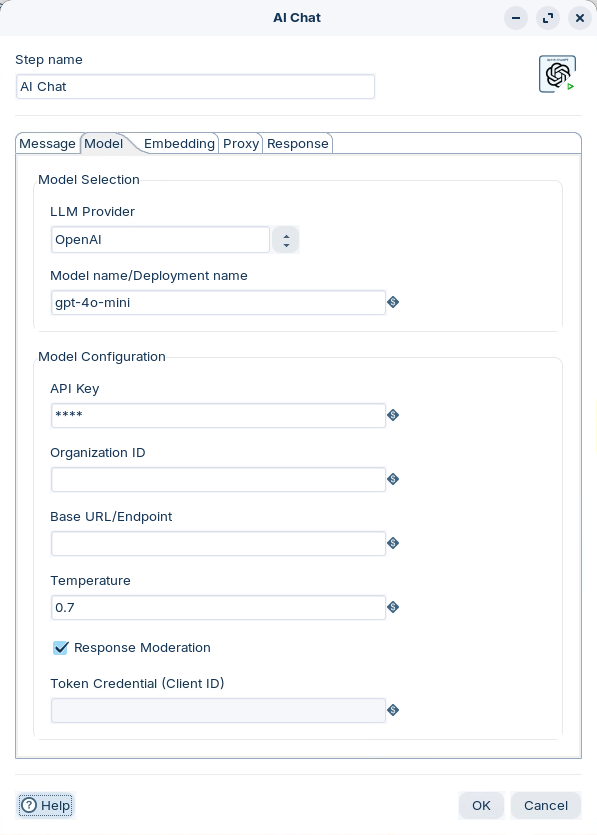
Task: Click the Help question mark icon
Action: point(29,805)
